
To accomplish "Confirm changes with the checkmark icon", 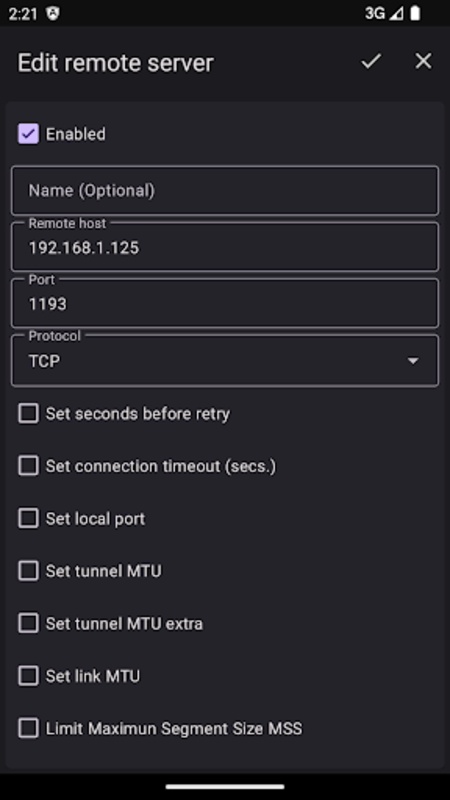I will tap(371, 61).
